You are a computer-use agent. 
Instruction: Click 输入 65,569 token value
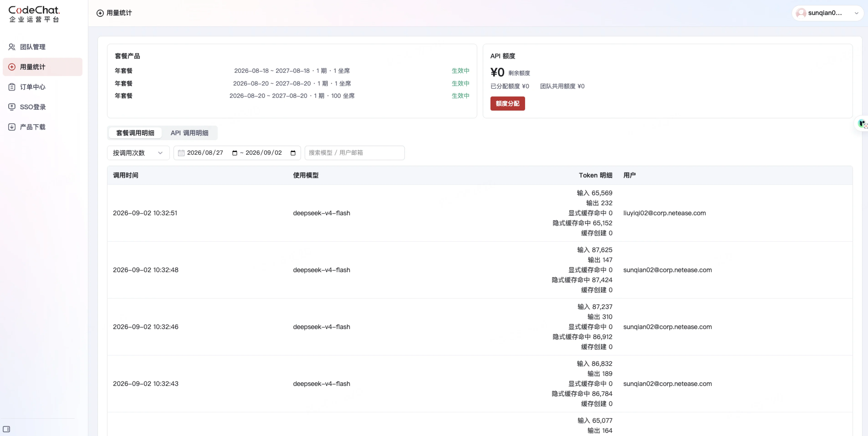(x=594, y=193)
